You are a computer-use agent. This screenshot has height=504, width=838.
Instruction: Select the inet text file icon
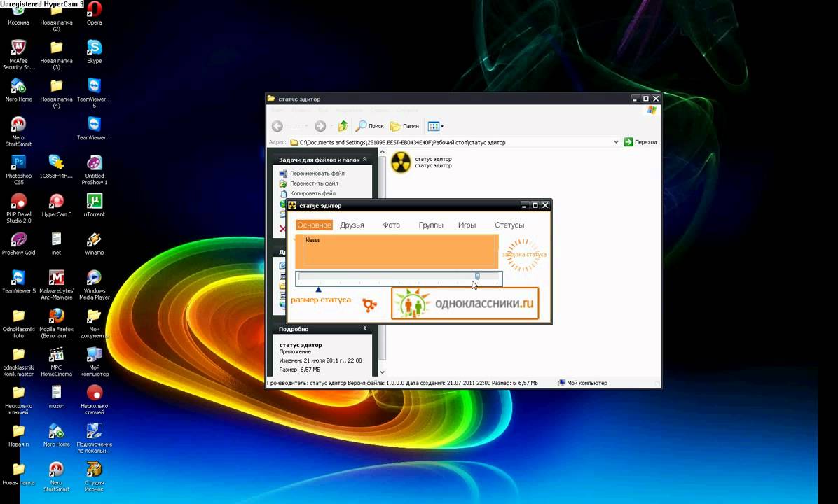coord(56,244)
